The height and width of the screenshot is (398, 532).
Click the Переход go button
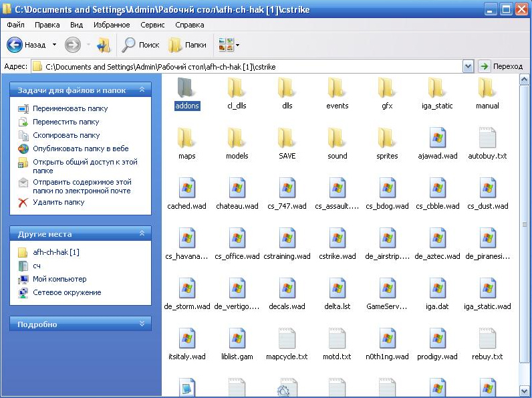(x=502, y=67)
